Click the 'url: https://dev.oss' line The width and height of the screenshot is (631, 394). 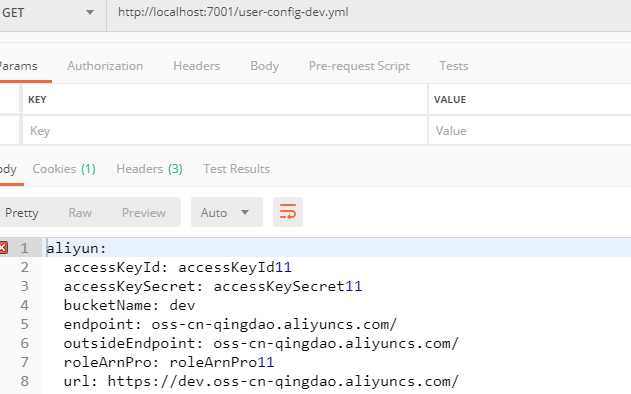tap(261, 381)
